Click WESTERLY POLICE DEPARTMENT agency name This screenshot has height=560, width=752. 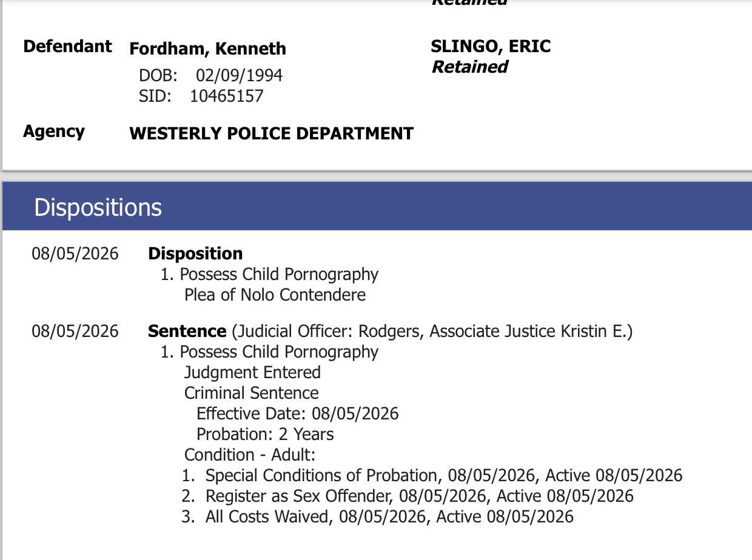(x=272, y=133)
